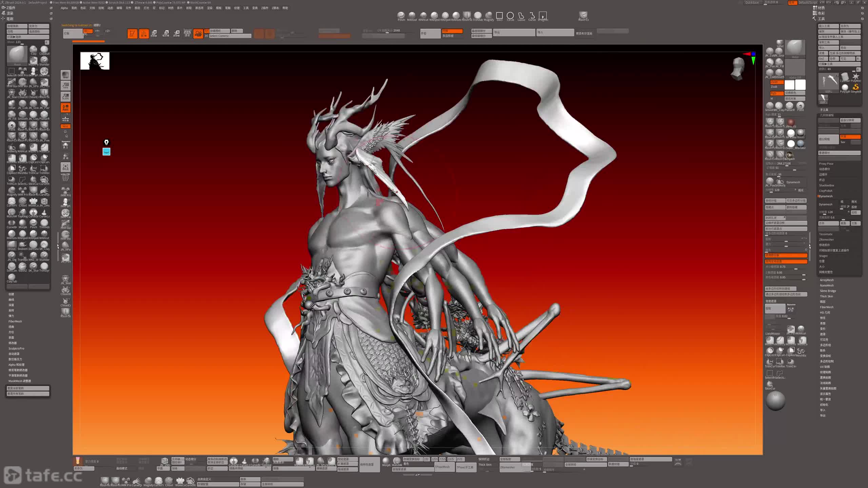Open the Alpha menu
Screen dimensions: 868x488
64,8
